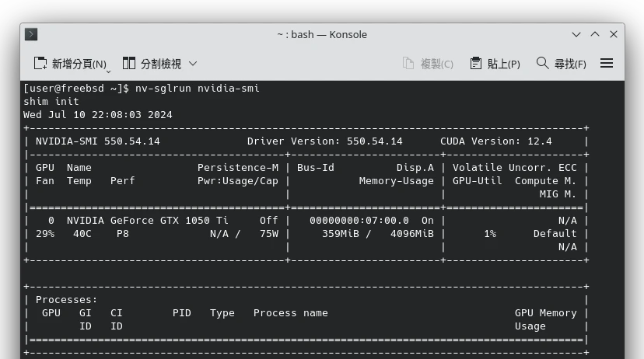Click the 'Processes:' heading in terminal
This screenshot has height=359, width=644.
(67, 300)
